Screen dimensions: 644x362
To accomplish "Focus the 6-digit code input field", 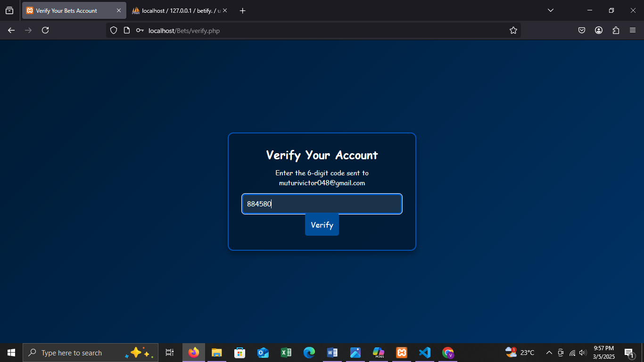I will [322, 204].
